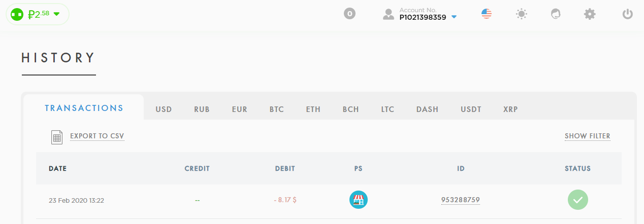The height and width of the screenshot is (224, 644).
Task: Show filter options panel
Action: coord(587,136)
